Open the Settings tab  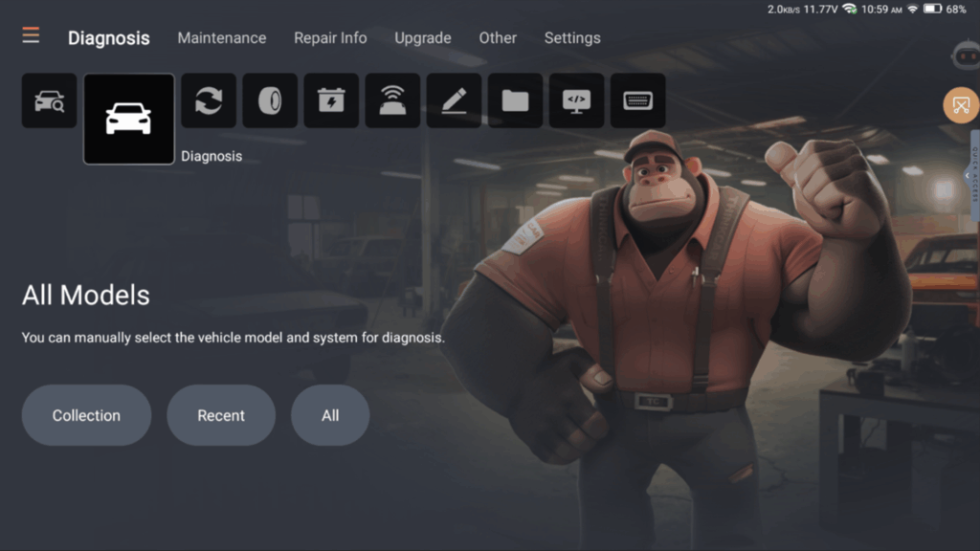pos(572,38)
